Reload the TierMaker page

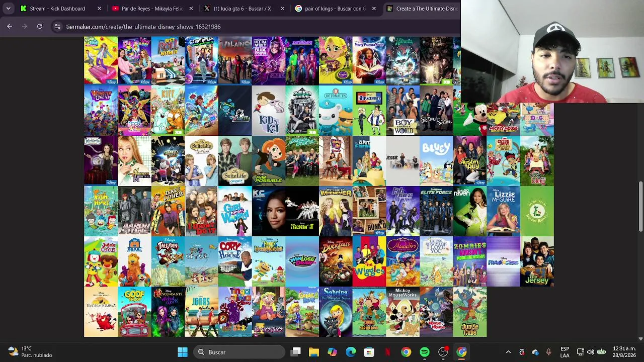click(x=40, y=27)
